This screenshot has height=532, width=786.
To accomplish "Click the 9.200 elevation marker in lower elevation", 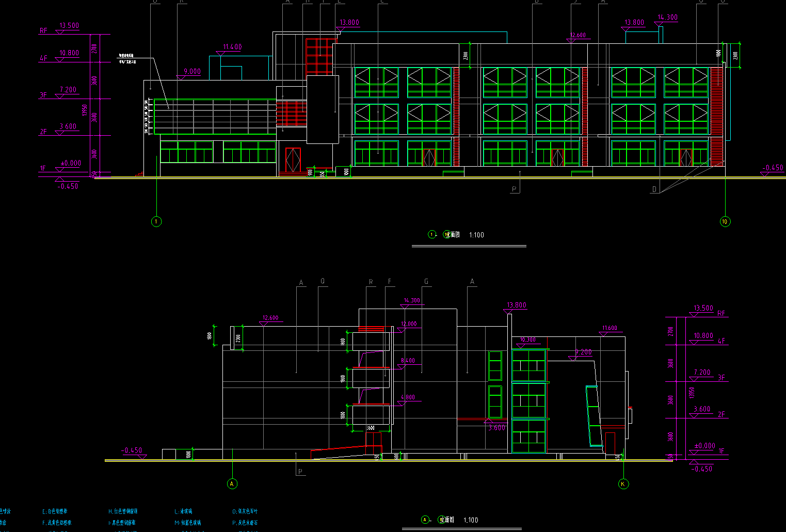I will point(583,352).
